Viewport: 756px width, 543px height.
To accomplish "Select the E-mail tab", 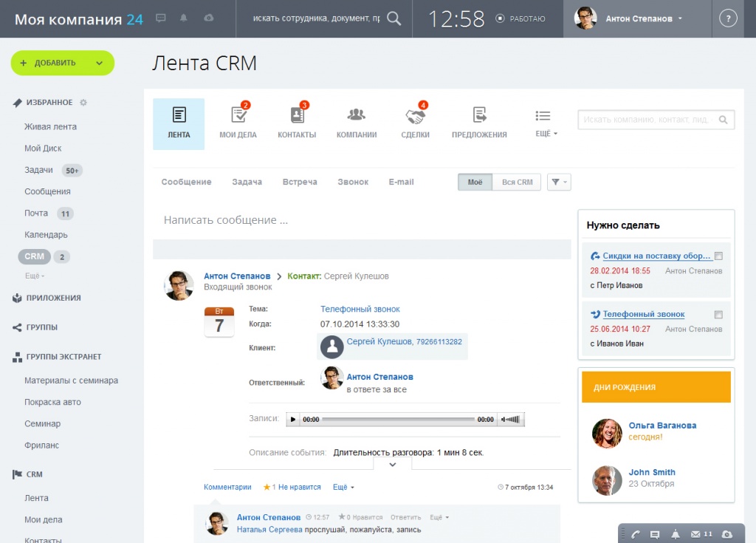I will [401, 182].
